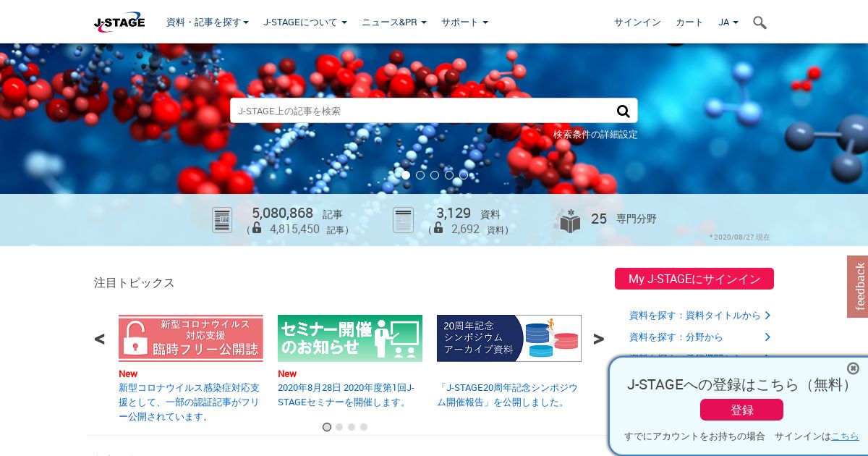The width and height of the screenshot is (868, 456).
Task: Click the articles document icon in stats
Action: [x=222, y=220]
